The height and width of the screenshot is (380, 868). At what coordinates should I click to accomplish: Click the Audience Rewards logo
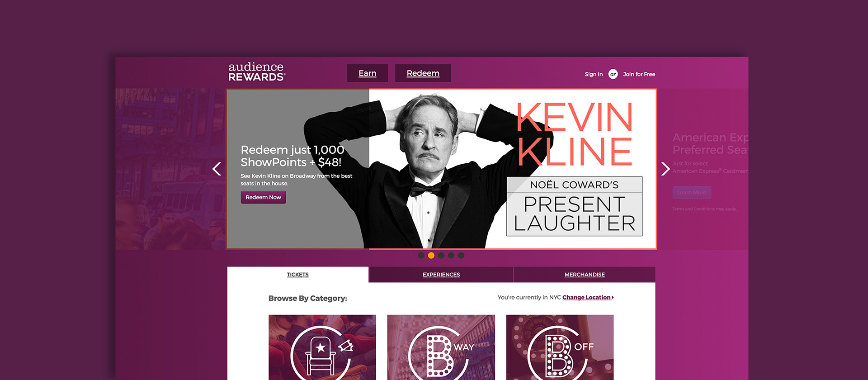[257, 72]
